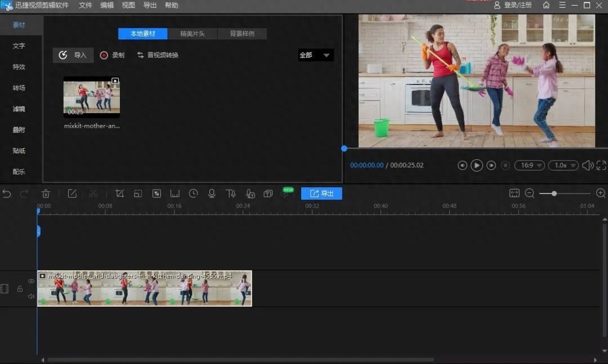Select 滤镜 in the left sidebar

pyautogui.click(x=19, y=109)
